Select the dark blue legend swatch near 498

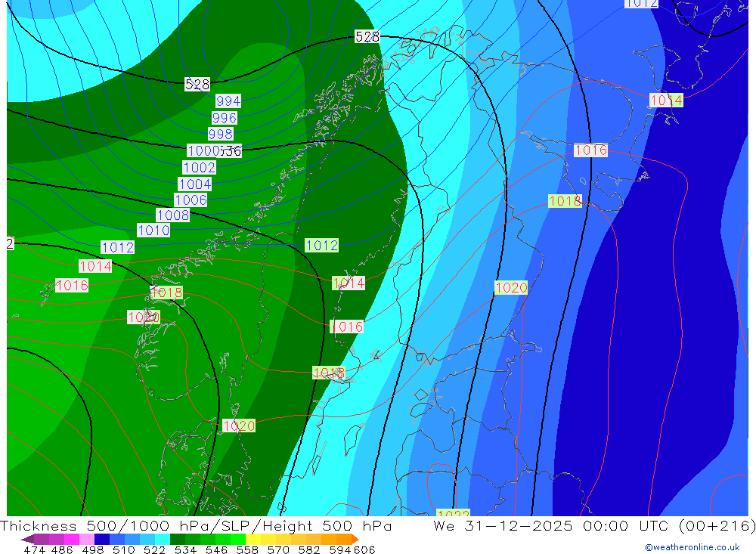(102, 539)
